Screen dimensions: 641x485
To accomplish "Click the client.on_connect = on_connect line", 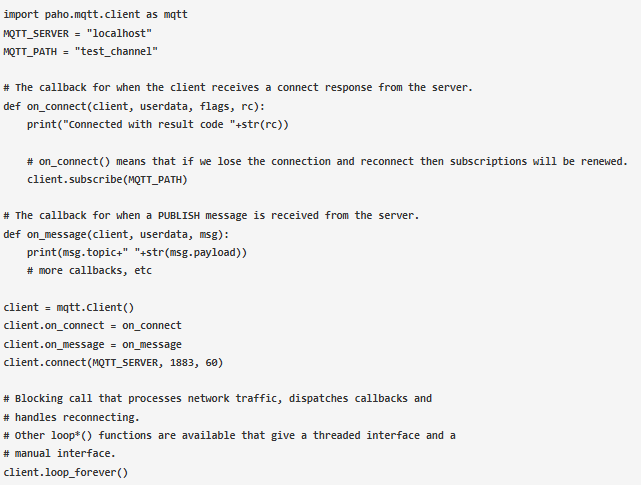I will click(x=92, y=325).
